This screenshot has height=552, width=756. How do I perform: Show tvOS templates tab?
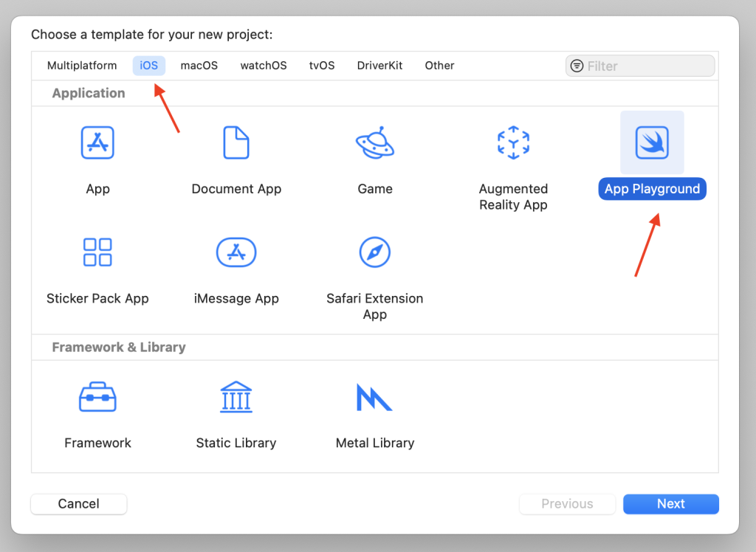pos(322,66)
